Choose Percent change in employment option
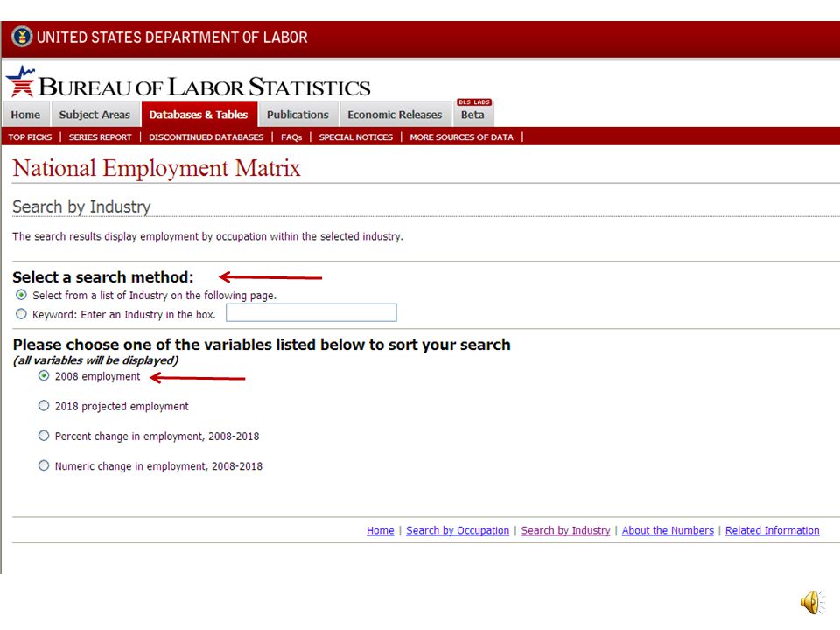This screenshot has width=840, height=630. point(44,436)
